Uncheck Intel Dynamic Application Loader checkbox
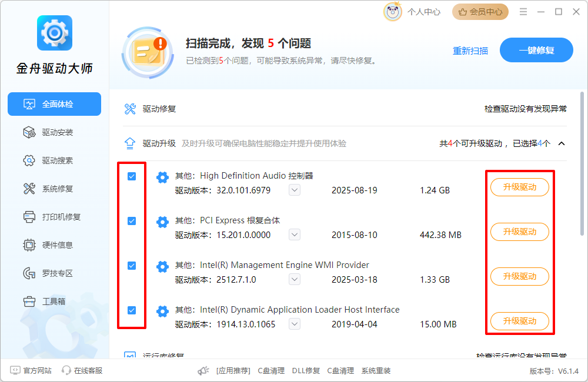Image resolution: width=588 pixels, height=382 pixels. (132, 310)
